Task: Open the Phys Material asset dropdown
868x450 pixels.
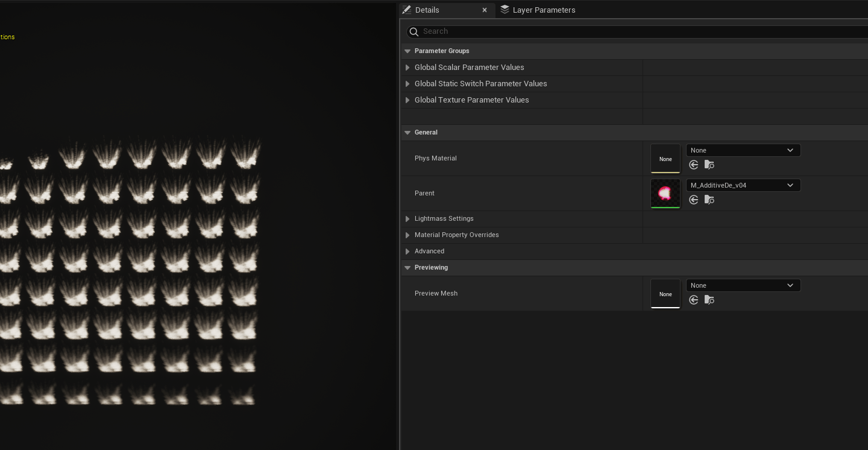Action: click(x=743, y=150)
